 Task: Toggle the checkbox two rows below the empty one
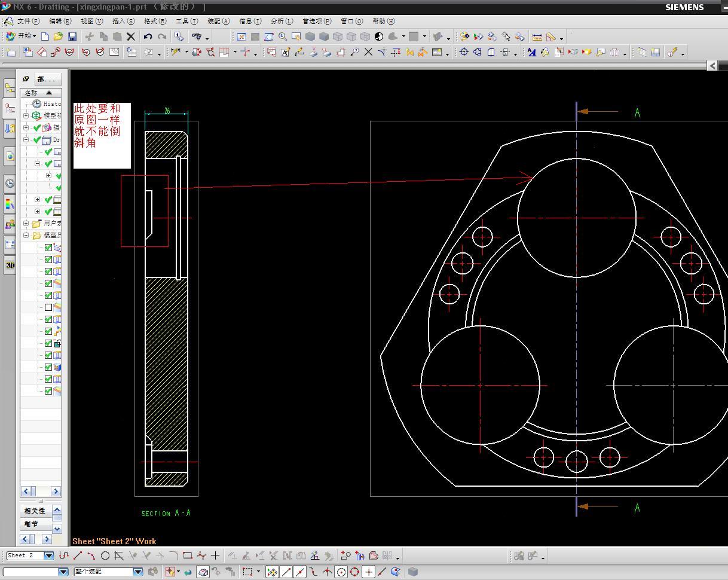[x=48, y=331]
